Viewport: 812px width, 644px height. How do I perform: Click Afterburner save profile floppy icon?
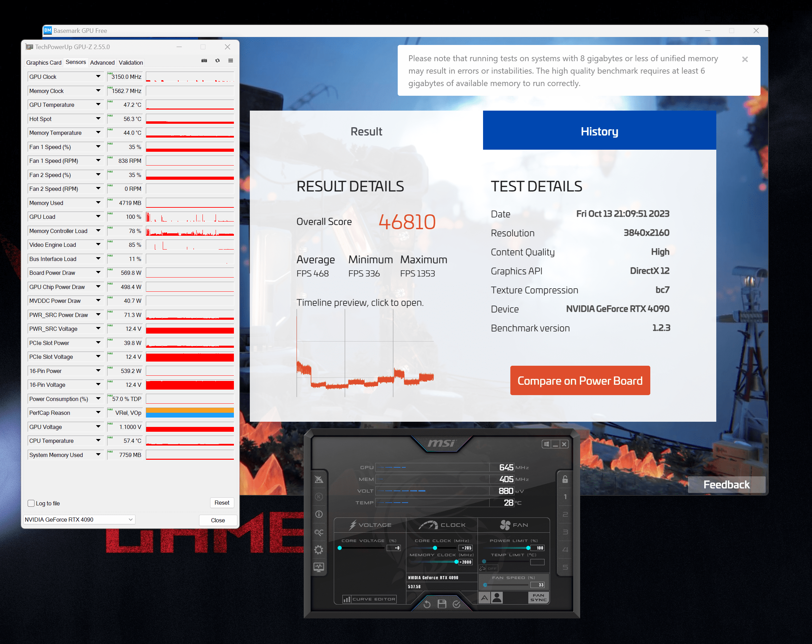442,604
